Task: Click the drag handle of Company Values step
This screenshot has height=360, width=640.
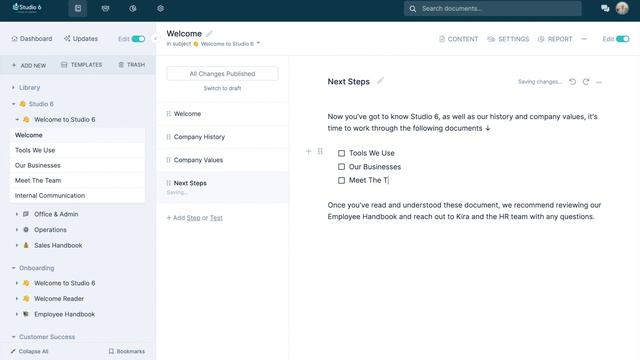Action: point(169,160)
